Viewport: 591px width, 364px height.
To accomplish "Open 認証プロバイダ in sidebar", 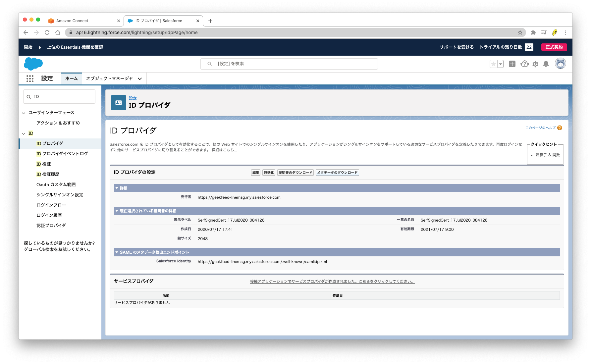I will pyautogui.click(x=51, y=226).
